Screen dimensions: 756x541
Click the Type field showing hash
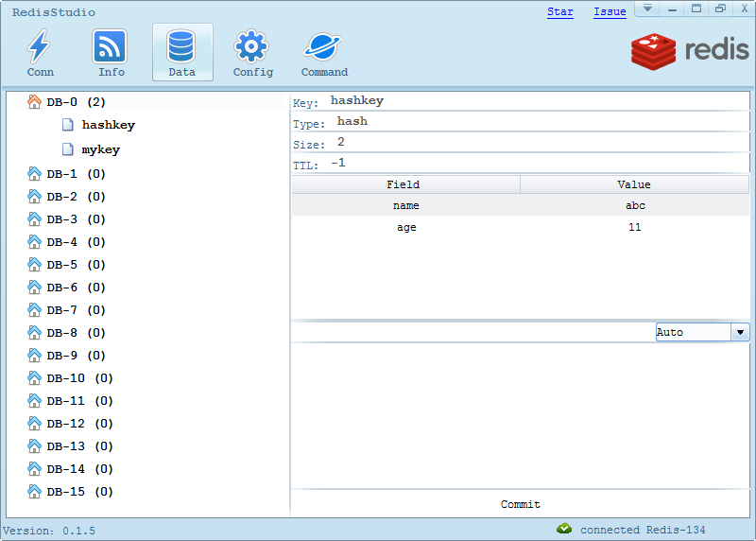[541, 122]
